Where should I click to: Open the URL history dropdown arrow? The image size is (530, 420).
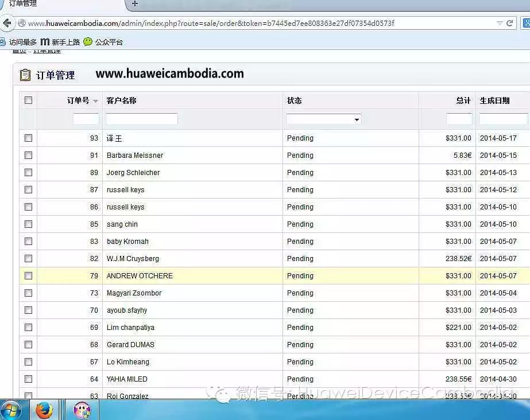click(x=499, y=24)
